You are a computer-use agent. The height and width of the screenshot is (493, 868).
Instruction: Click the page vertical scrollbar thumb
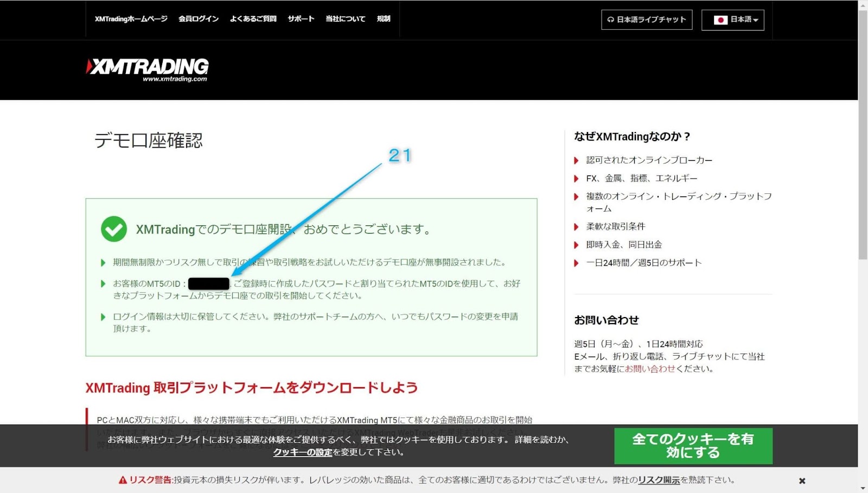click(863, 134)
